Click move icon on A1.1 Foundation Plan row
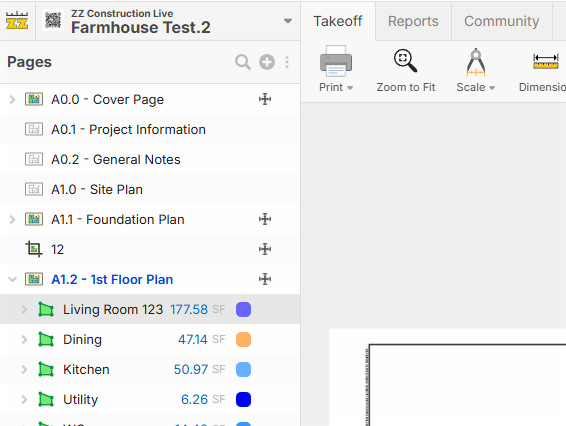The height and width of the screenshot is (426, 566). (265, 219)
